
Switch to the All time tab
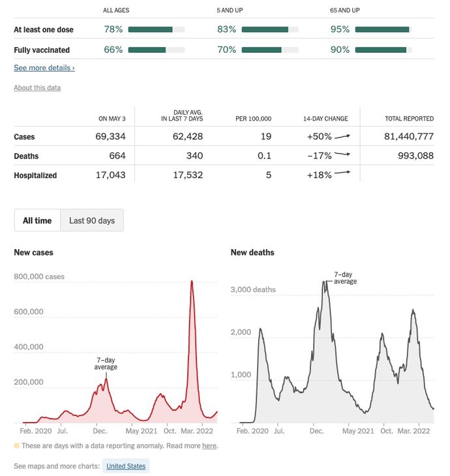coord(37,220)
